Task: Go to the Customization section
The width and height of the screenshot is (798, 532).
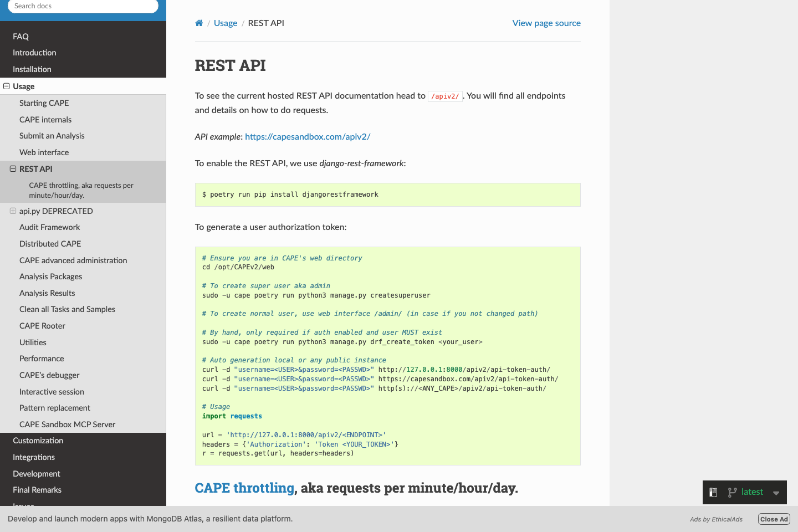Action: click(38, 440)
